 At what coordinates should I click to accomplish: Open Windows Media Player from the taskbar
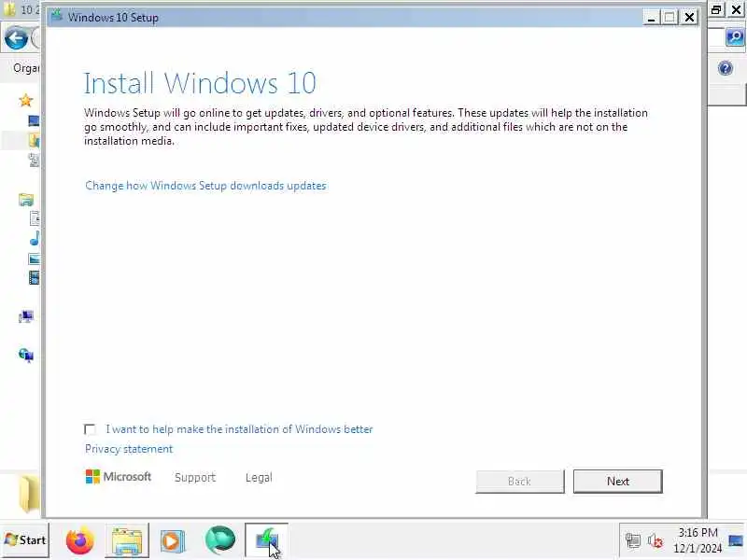(x=172, y=541)
